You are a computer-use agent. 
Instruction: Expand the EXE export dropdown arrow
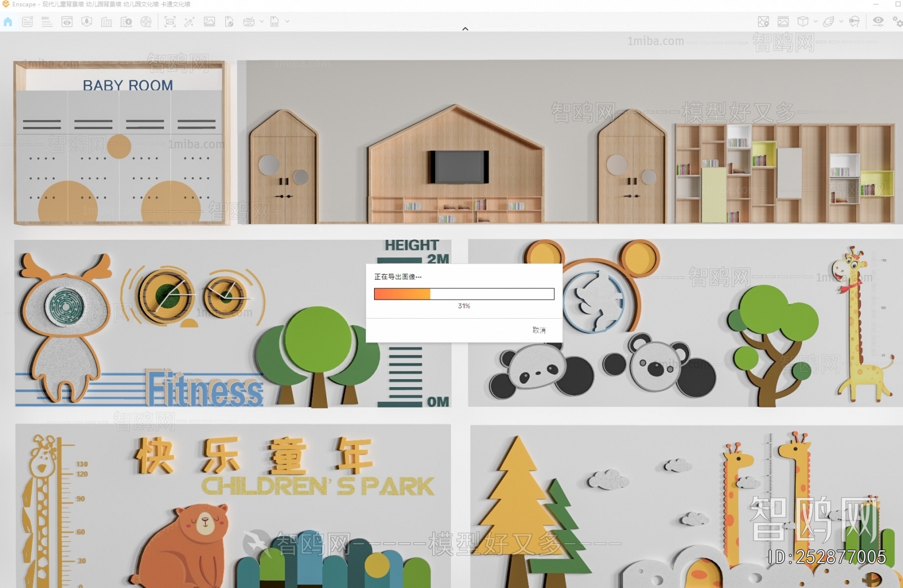[x=287, y=22]
